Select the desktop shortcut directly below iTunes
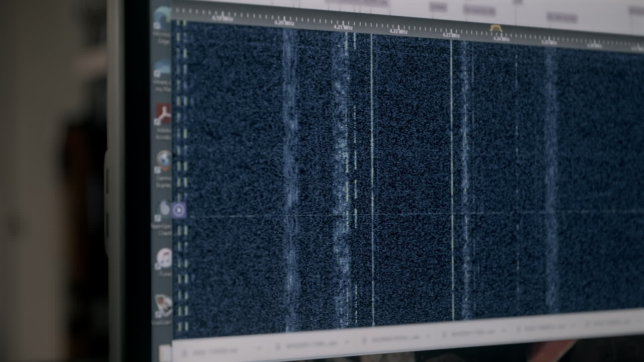This screenshot has height=362, width=644. [164, 306]
